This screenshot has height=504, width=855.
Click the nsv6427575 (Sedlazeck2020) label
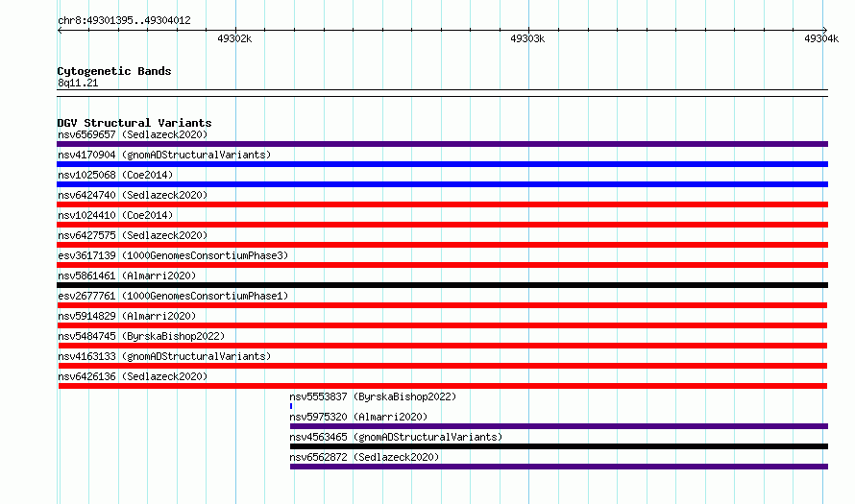tap(133, 235)
